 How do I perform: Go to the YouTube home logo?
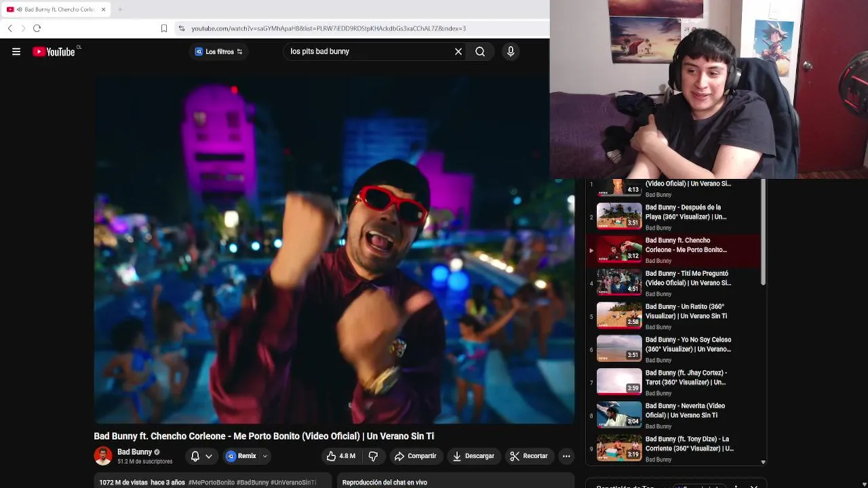pos(54,52)
